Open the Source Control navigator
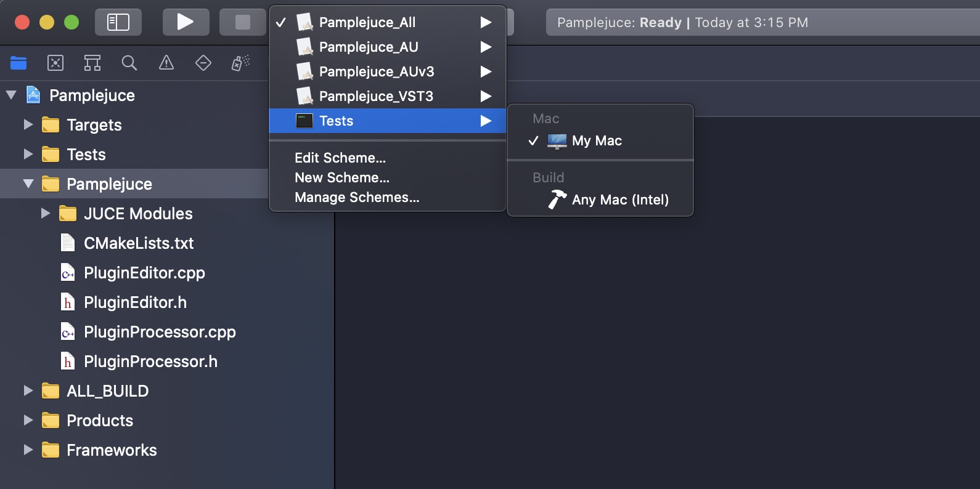The width and height of the screenshot is (980, 489). tap(55, 63)
